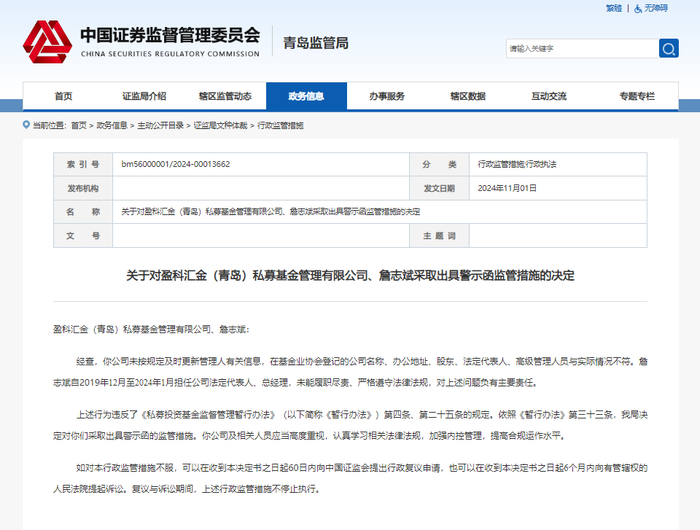Click the location pin icon in breadcrumb
The height and width of the screenshot is (530, 700).
[x=27, y=126]
